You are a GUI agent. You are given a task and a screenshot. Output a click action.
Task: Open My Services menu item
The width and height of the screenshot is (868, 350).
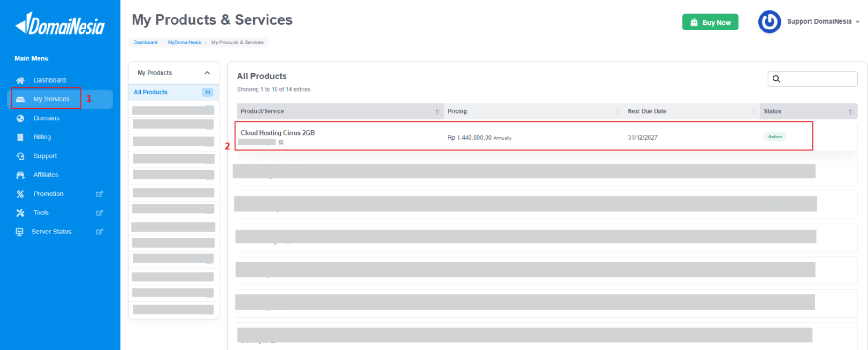pos(51,99)
